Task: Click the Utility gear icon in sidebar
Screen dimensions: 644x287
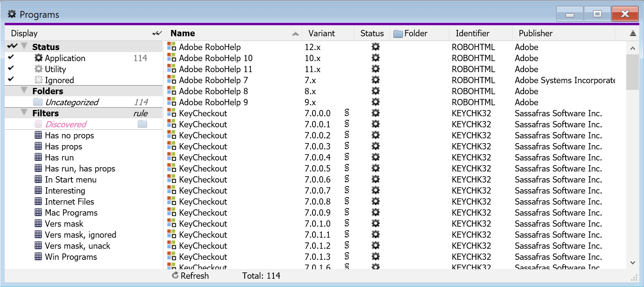Action: (38, 69)
